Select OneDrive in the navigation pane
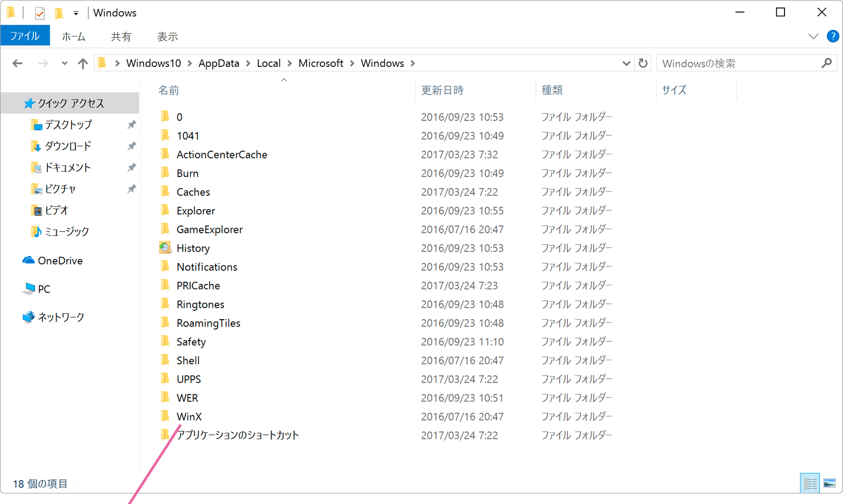The image size is (843, 504). tap(60, 261)
